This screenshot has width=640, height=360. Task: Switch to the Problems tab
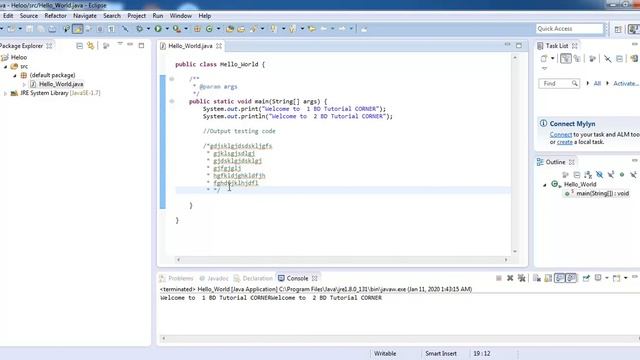(176, 278)
